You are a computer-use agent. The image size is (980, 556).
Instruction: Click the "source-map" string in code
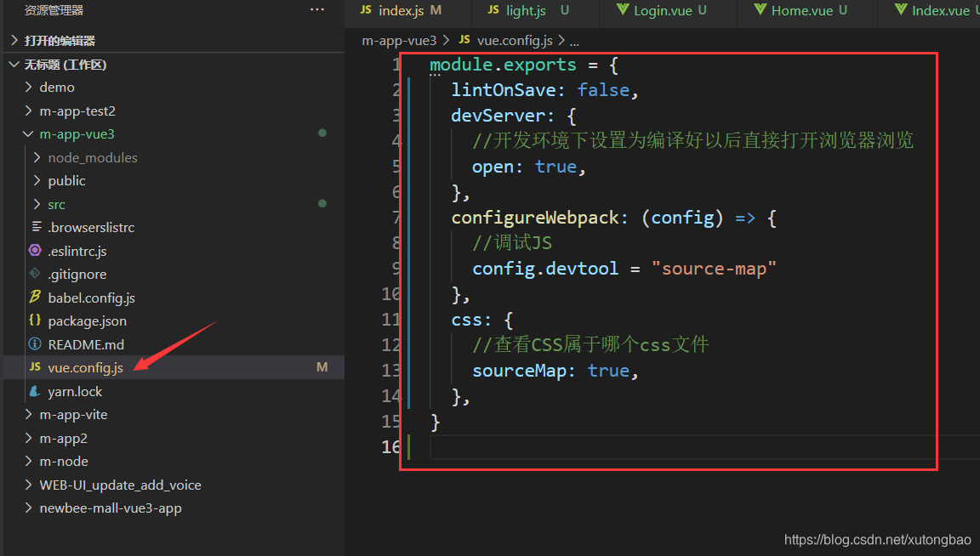point(714,269)
